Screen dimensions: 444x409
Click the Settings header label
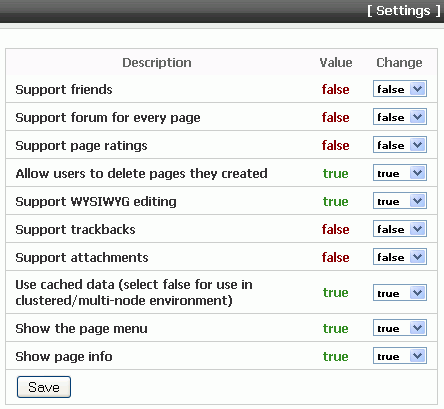404,11
